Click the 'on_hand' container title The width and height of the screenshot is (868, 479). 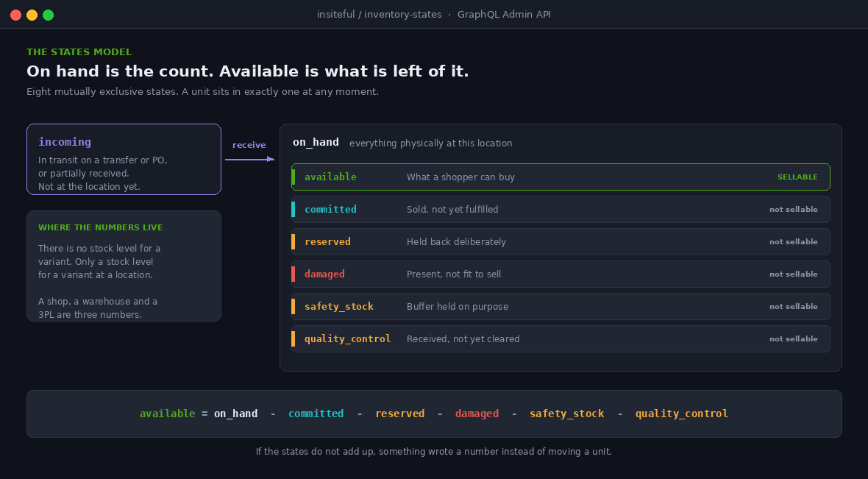pos(316,142)
